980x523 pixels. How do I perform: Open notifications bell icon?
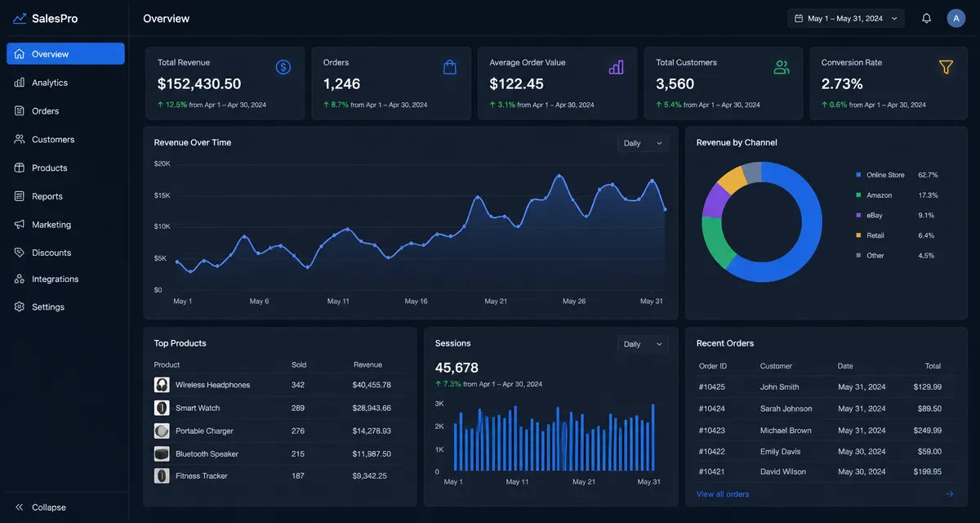tap(926, 18)
